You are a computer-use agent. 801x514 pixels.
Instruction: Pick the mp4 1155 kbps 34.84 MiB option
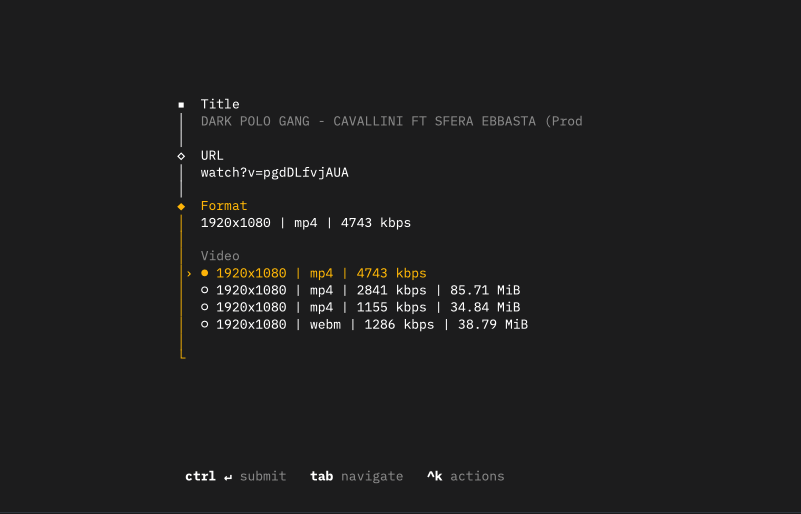click(x=361, y=307)
